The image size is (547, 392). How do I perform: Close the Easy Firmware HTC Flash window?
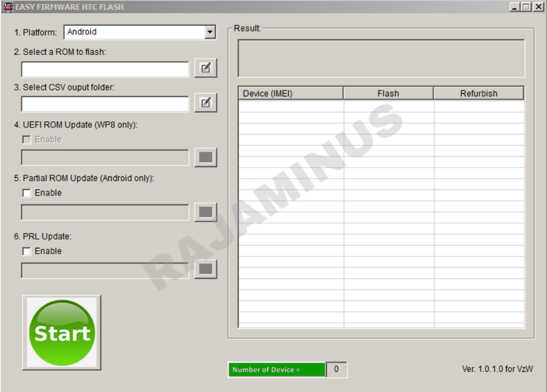pos(538,7)
